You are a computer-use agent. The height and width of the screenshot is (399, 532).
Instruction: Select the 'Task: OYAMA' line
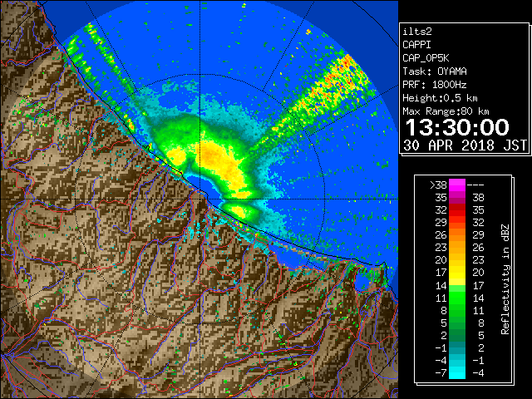point(435,71)
